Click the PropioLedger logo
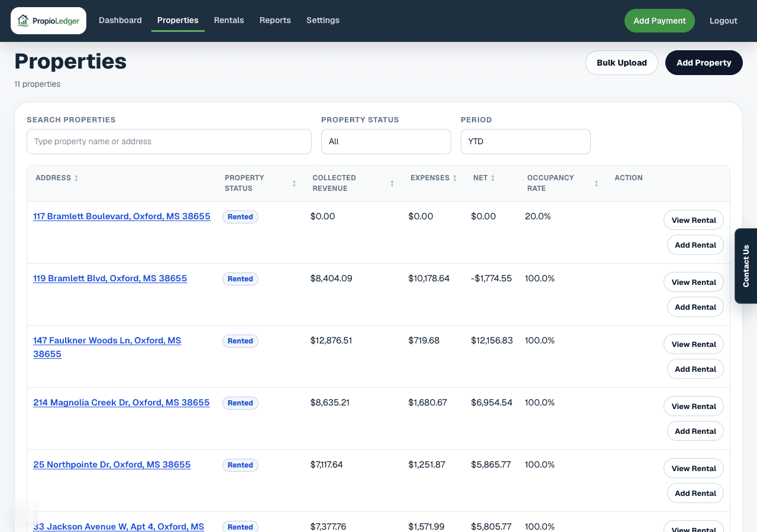This screenshot has height=532, width=757. (x=48, y=21)
